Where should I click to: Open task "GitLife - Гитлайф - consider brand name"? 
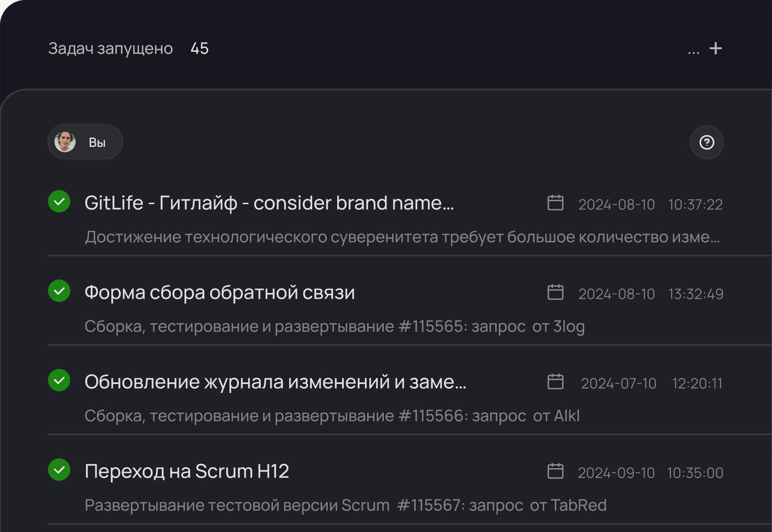pyautogui.click(x=269, y=203)
